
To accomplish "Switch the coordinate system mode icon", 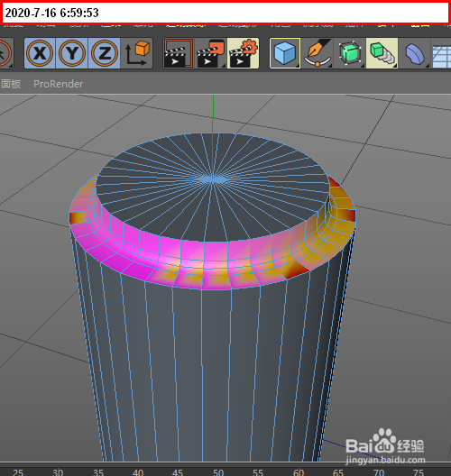I will tap(137, 53).
